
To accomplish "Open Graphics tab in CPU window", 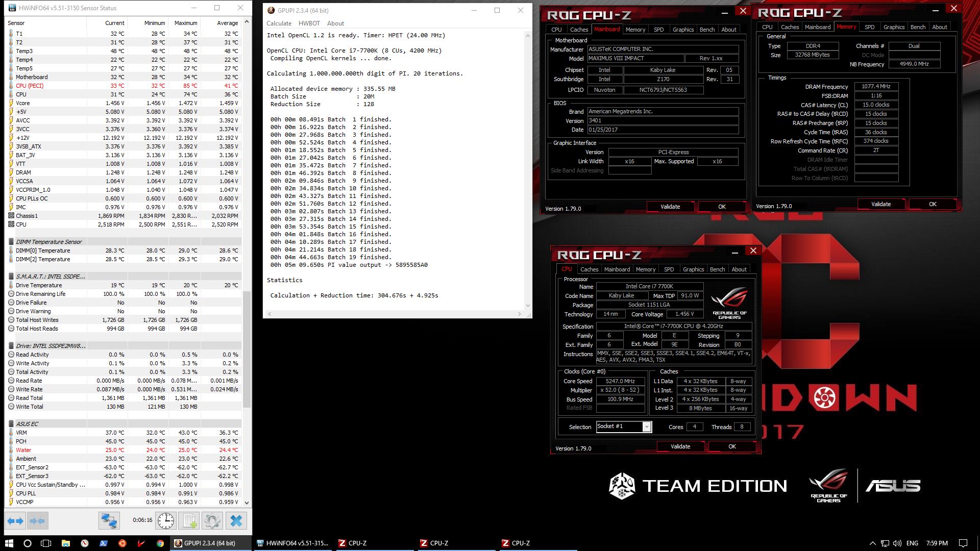I will click(x=693, y=269).
